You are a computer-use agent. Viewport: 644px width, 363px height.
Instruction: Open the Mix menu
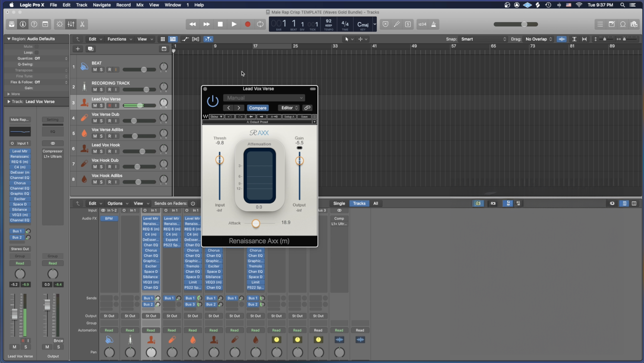coord(140,5)
